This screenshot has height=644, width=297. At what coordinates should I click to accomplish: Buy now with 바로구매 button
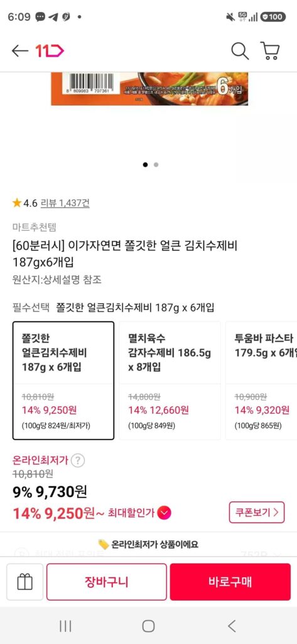230,582
